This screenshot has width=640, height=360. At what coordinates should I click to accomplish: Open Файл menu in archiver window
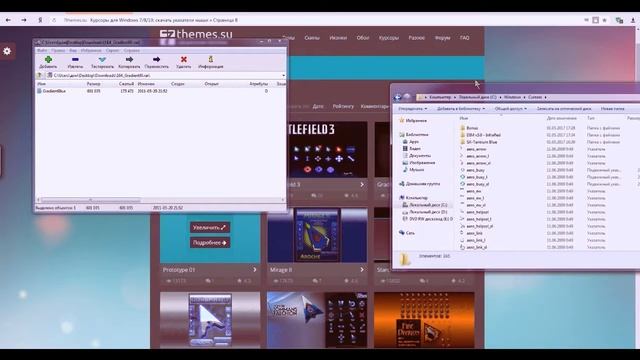[x=42, y=51]
